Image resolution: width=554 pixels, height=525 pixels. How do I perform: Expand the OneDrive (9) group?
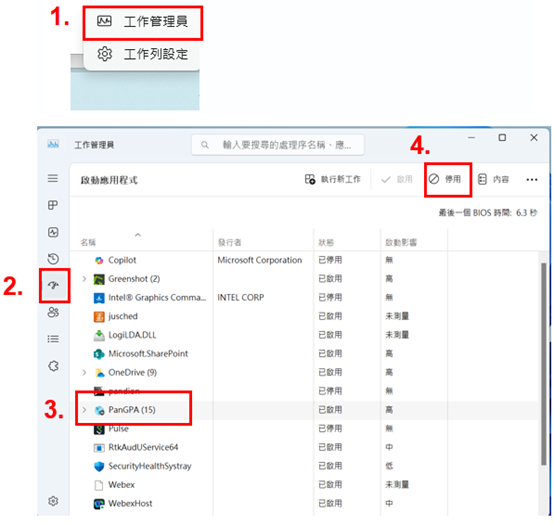[84, 372]
